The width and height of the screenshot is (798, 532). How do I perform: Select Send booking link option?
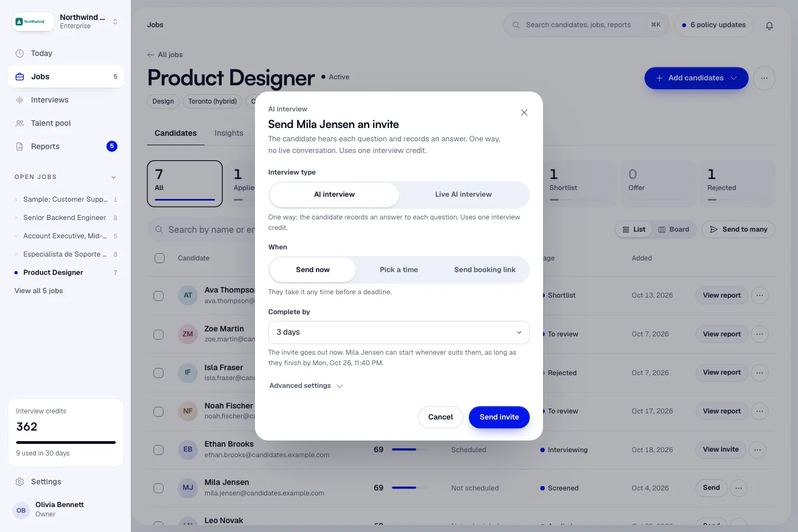point(485,270)
